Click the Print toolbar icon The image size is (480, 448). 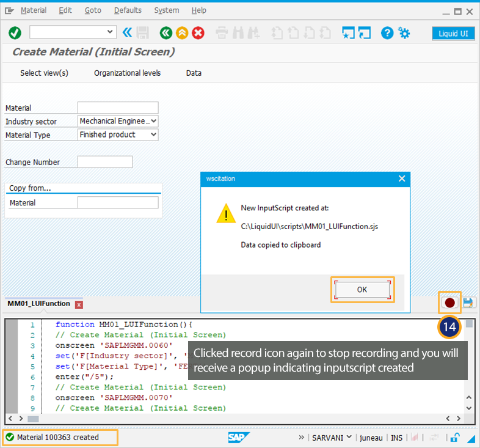click(222, 33)
